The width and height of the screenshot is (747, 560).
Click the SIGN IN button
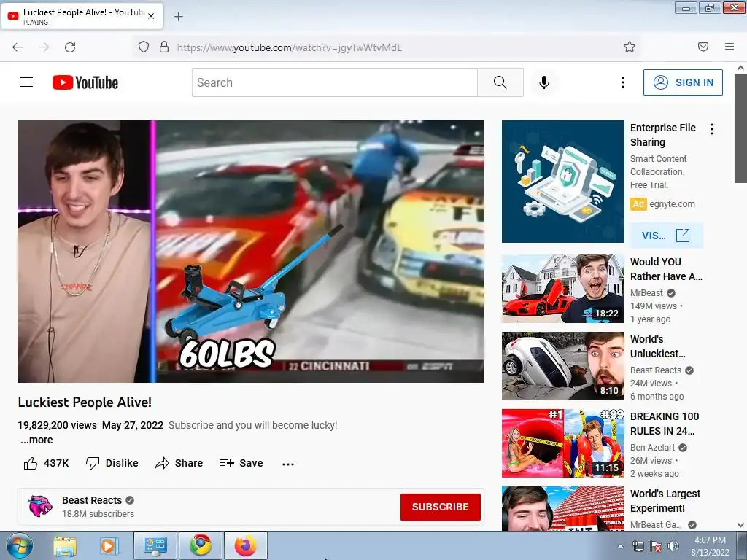[x=683, y=82]
